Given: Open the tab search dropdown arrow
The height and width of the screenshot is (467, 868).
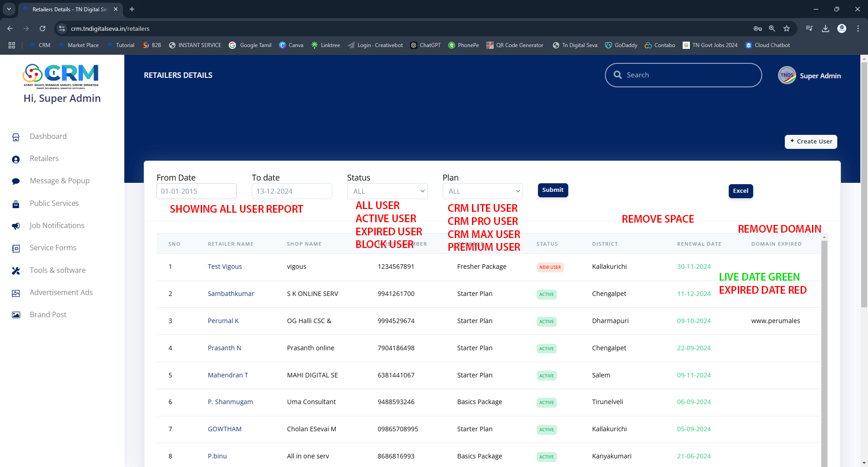Looking at the screenshot, I should pos(9,9).
